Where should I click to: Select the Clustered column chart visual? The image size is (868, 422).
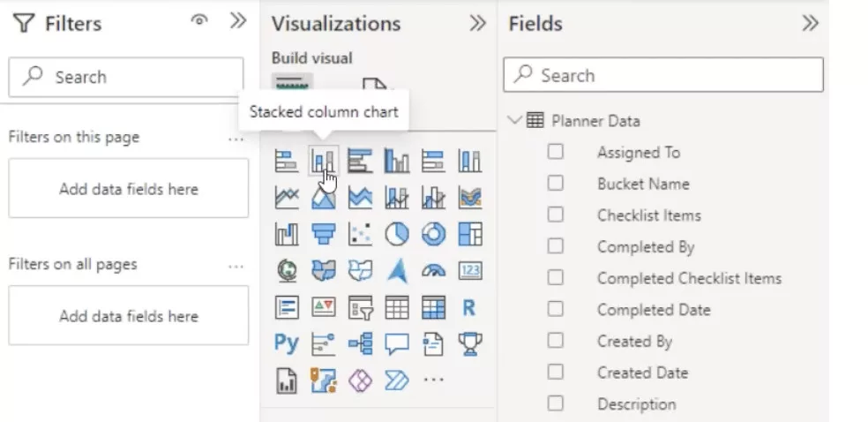397,161
